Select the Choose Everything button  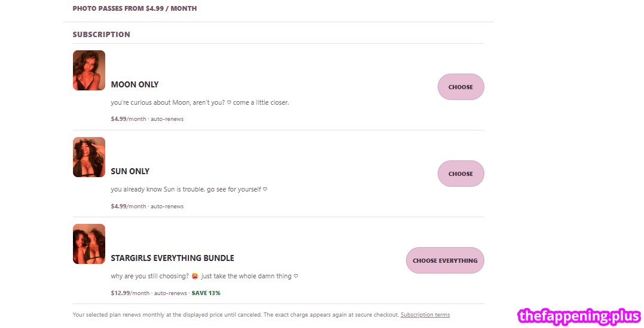(445, 260)
